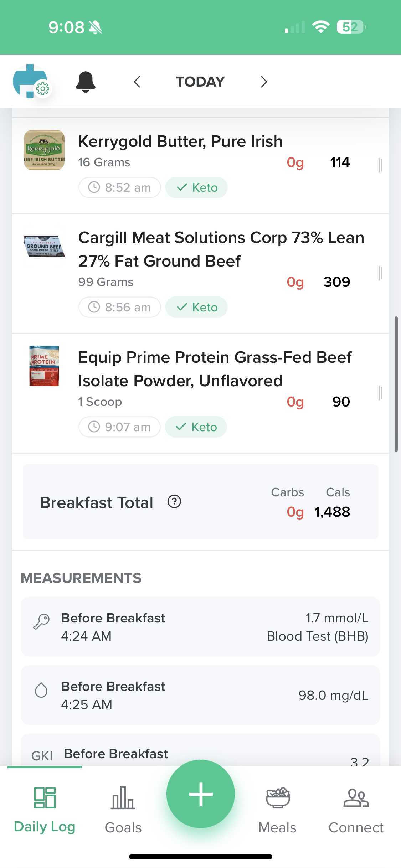Tap the notifications bell icon
The height and width of the screenshot is (868, 401).
[86, 82]
